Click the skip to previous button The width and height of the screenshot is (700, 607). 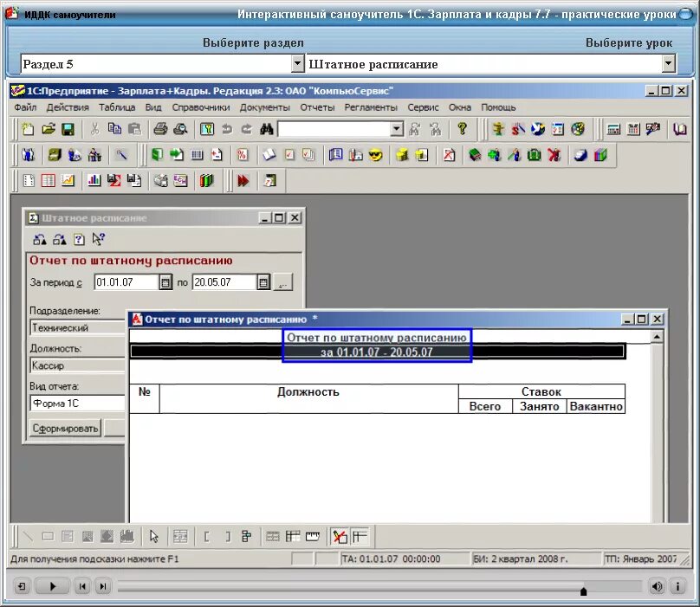click(x=82, y=586)
